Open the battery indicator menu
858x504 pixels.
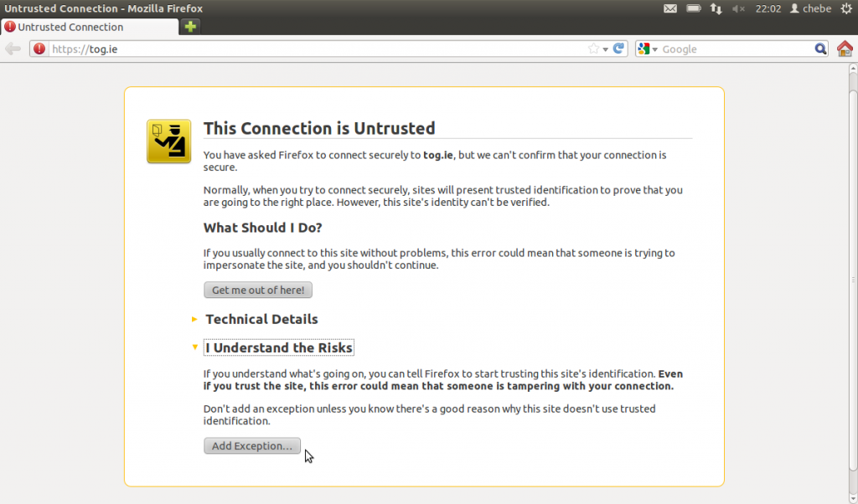click(693, 8)
